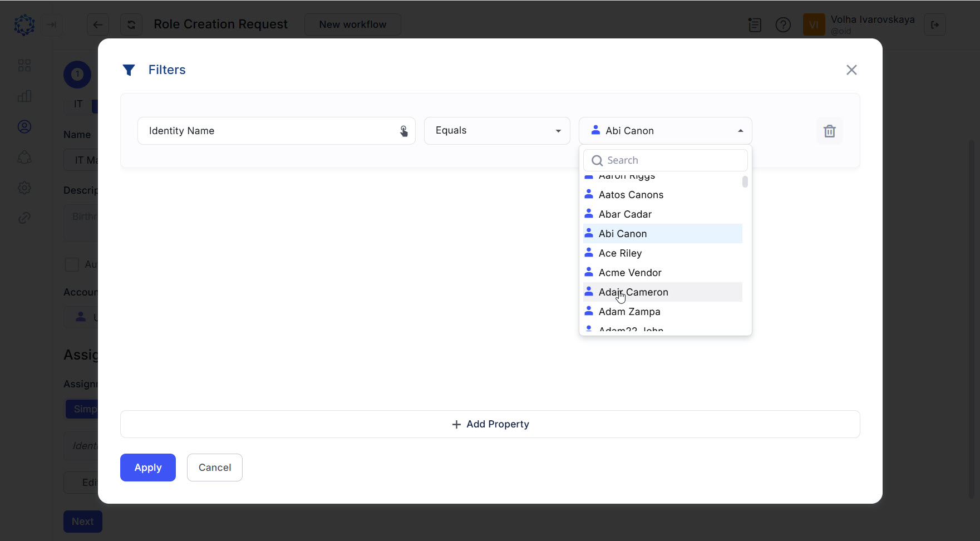Click Add Property to create another filter
Viewport: 980px width, 541px height.
click(490, 424)
